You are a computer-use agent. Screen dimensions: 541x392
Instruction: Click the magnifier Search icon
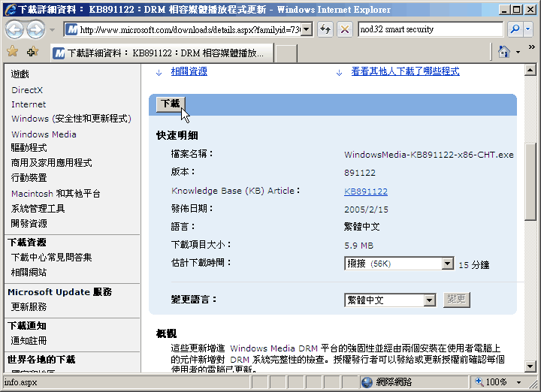coord(515,29)
